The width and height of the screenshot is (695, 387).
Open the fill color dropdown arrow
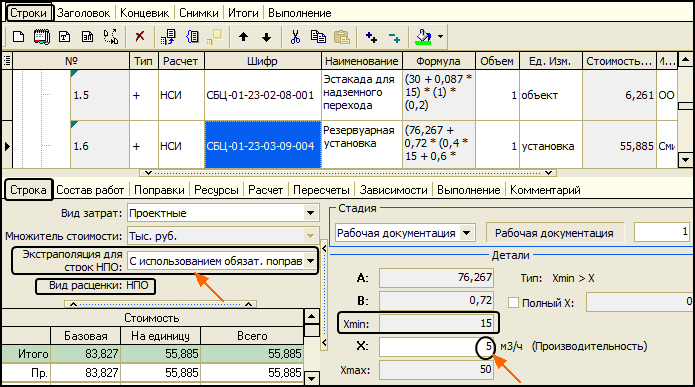(440, 36)
